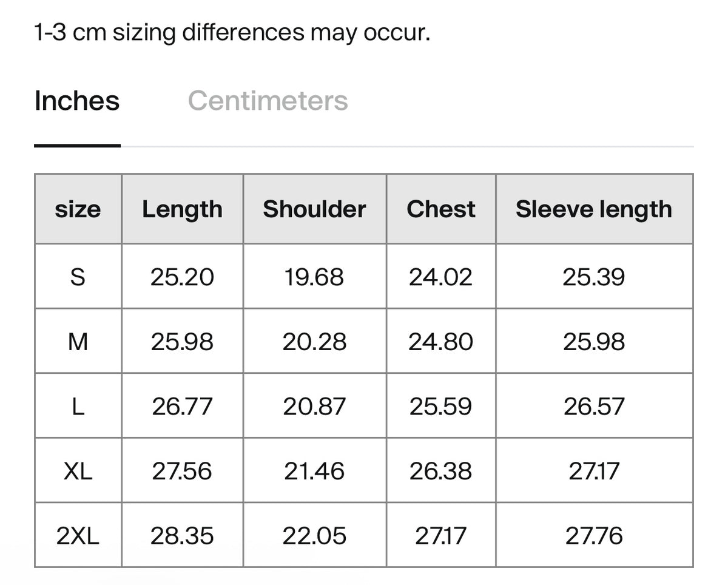The width and height of the screenshot is (728, 585).
Task: Click the 27.56 length value for XL
Action: pyautogui.click(x=182, y=471)
